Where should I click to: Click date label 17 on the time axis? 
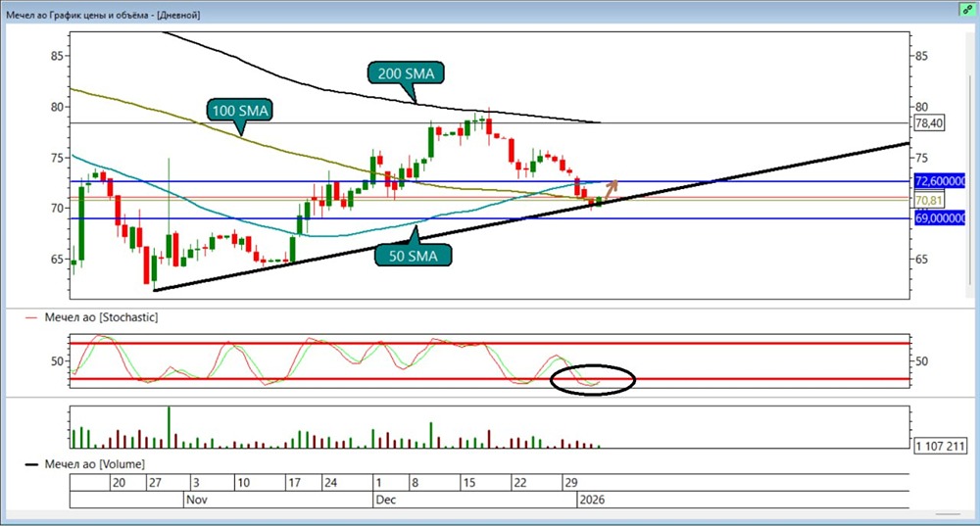pyautogui.click(x=294, y=482)
